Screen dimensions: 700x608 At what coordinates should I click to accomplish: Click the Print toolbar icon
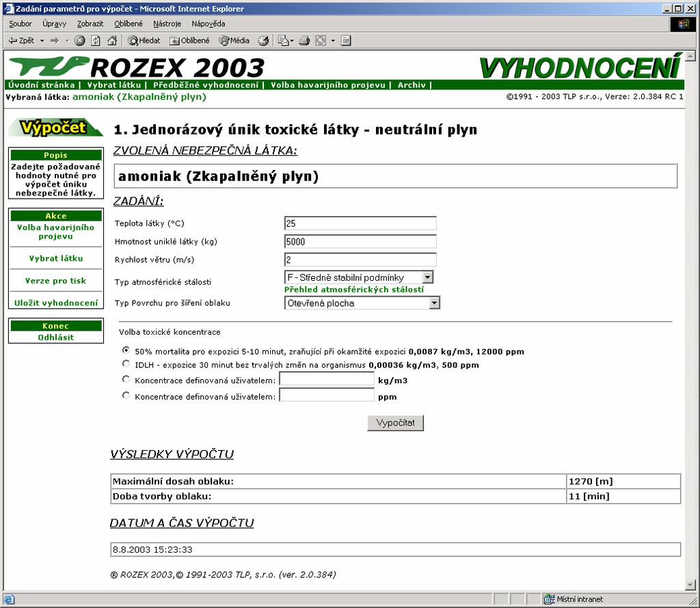(304, 40)
